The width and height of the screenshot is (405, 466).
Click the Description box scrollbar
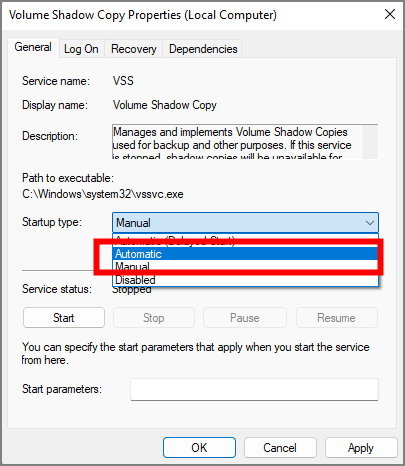(370, 142)
